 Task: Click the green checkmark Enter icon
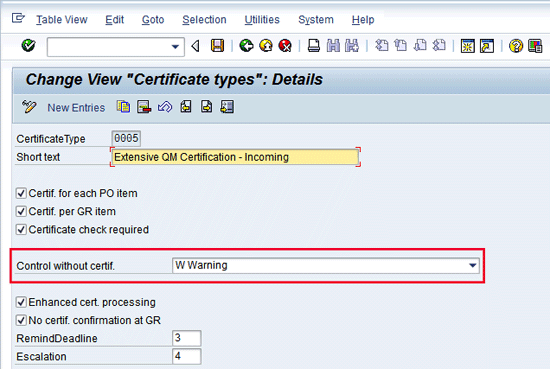tap(28, 46)
